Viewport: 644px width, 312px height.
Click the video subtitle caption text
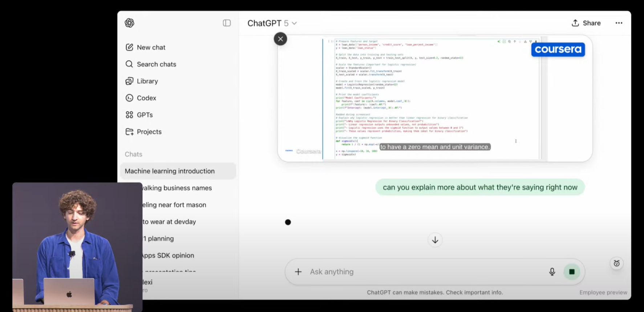click(435, 147)
